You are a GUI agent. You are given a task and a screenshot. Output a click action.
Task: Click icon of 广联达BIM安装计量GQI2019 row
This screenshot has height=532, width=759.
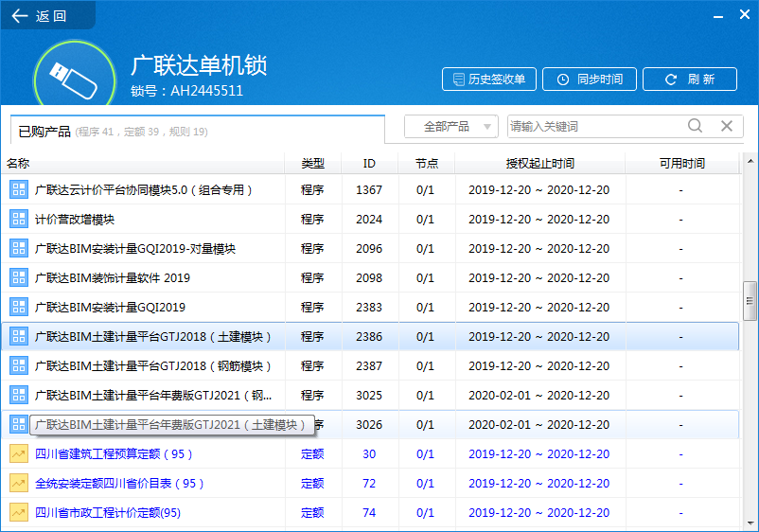(19, 308)
